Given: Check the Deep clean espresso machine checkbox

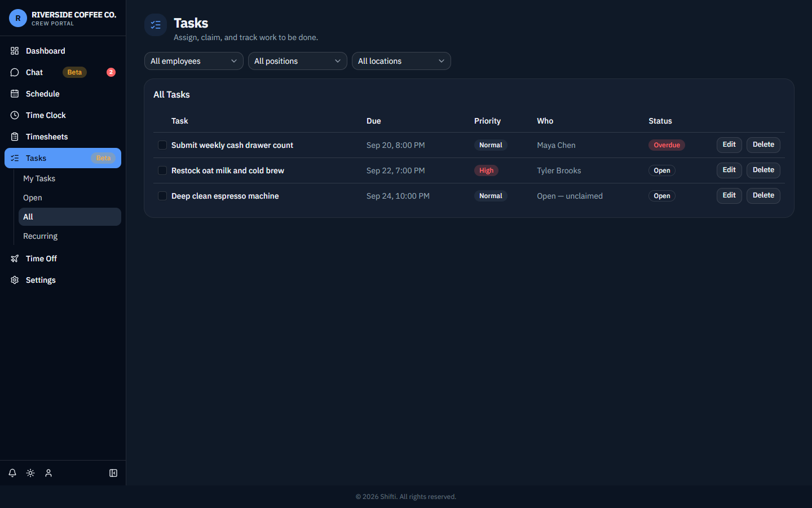Looking at the screenshot, I should point(162,196).
